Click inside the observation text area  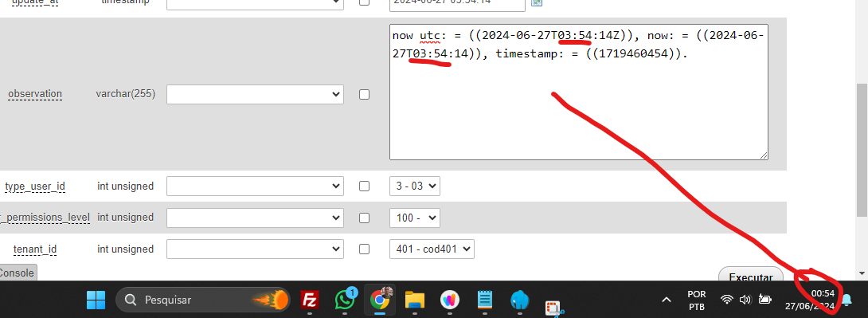(578, 92)
